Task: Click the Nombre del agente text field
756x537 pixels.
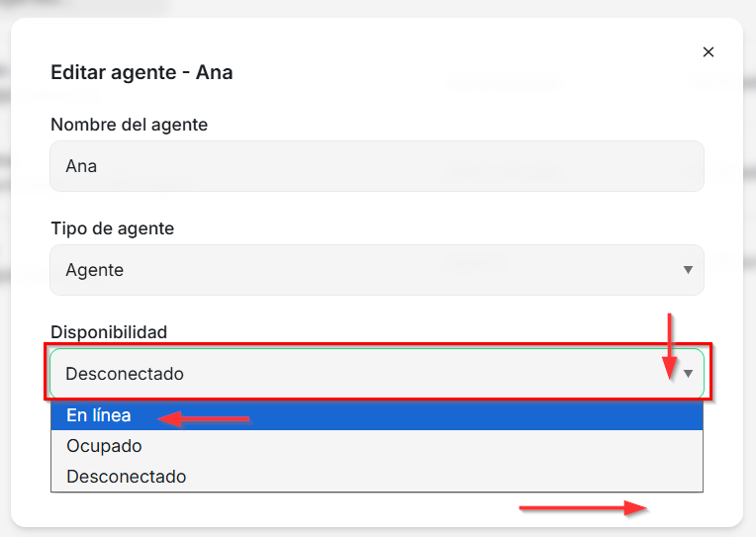Action: tap(376, 166)
